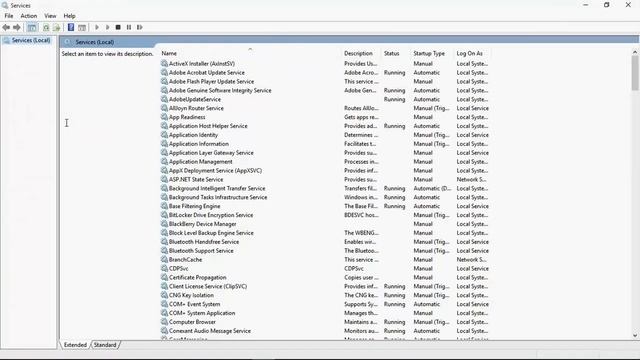Select the Certificate Propagation service

pos(198,277)
